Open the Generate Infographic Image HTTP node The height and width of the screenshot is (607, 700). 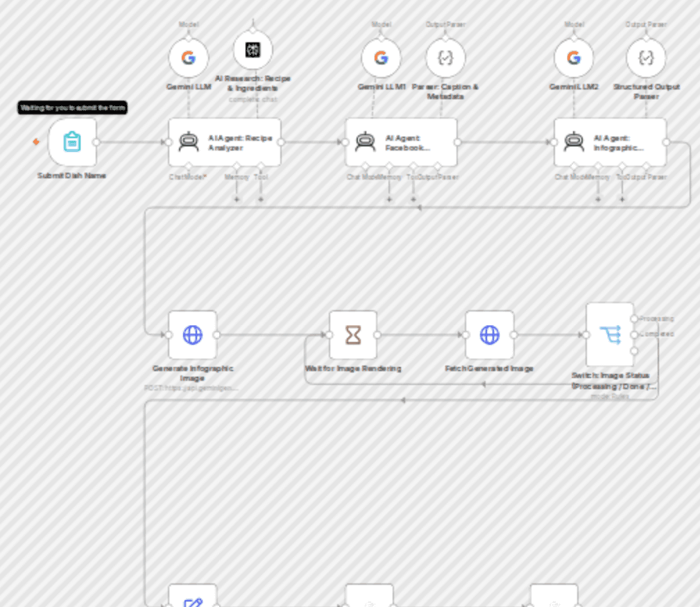click(193, 335)
